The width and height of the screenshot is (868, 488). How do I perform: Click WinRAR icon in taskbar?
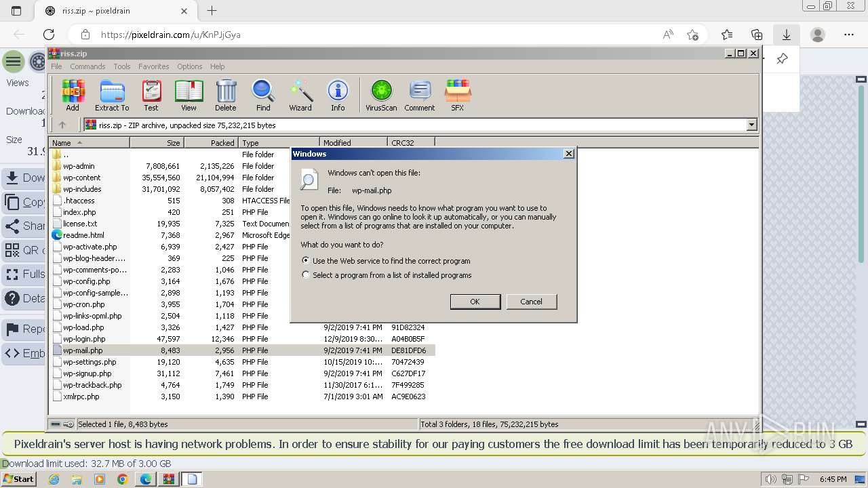point(169,479)
